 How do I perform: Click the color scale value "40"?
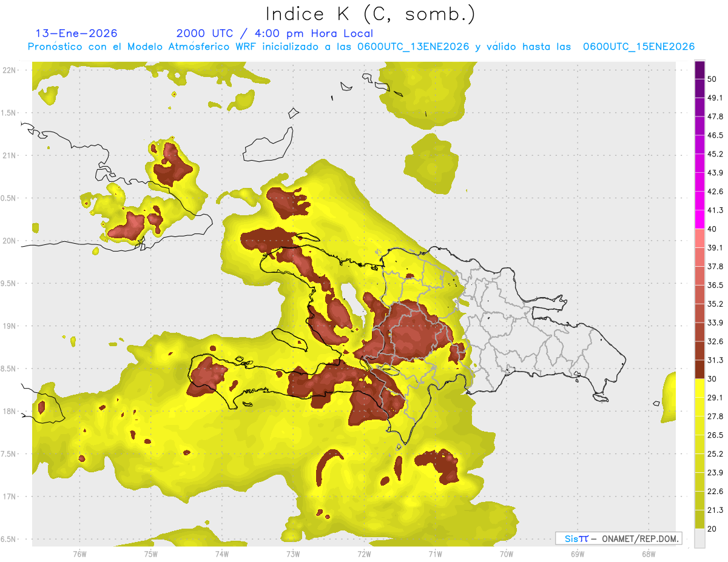(713, 229)
